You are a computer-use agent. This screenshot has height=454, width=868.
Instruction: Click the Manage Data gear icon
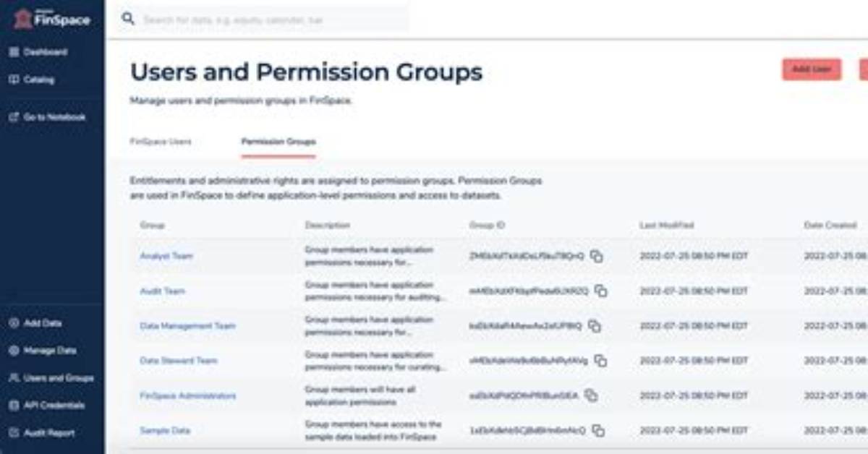(x=14, y=351)
